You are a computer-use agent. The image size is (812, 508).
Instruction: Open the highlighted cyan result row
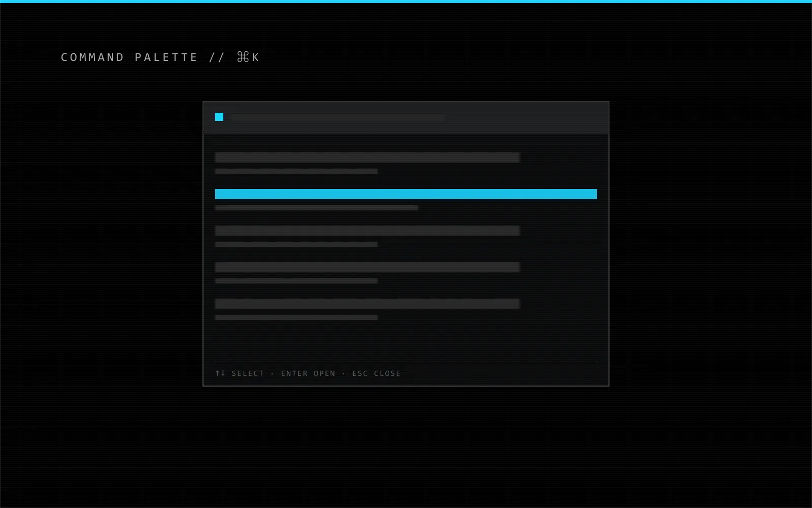tap(406, 194)
